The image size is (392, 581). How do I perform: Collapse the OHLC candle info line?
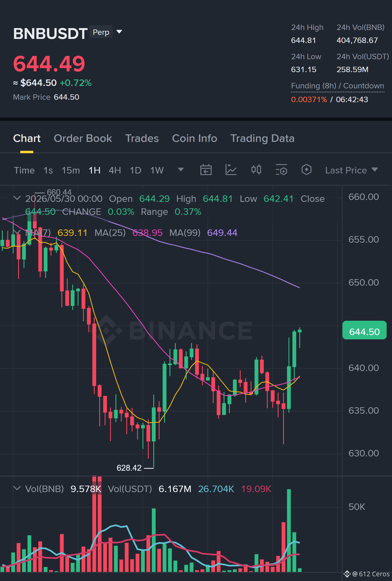click(x=17, y=198)
